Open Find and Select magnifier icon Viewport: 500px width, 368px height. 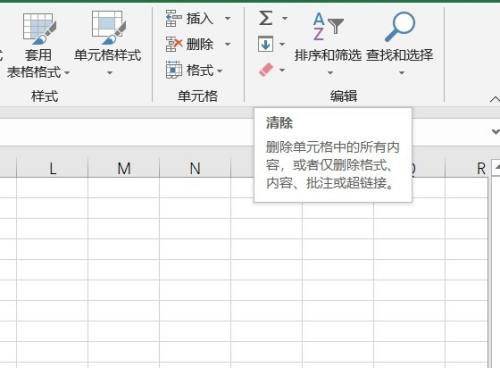[400, 27]
